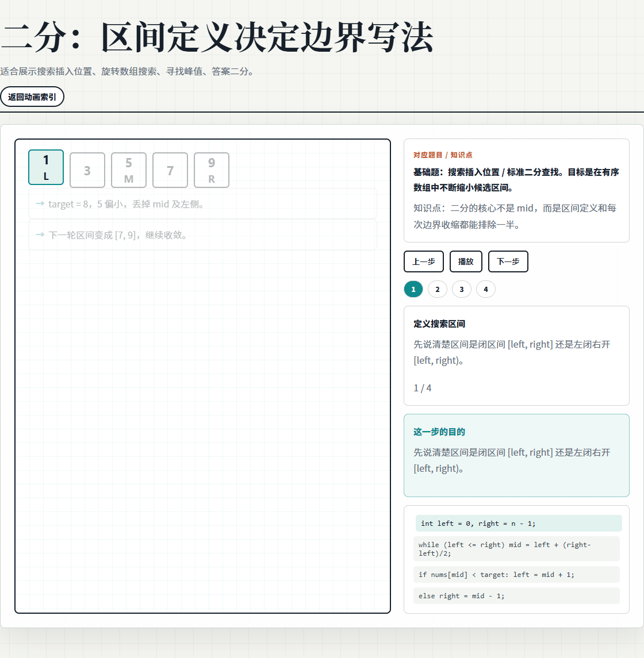Jump to step 2 circle
Image resolution: width=644 pixels, height=658 pixels.
438,289
